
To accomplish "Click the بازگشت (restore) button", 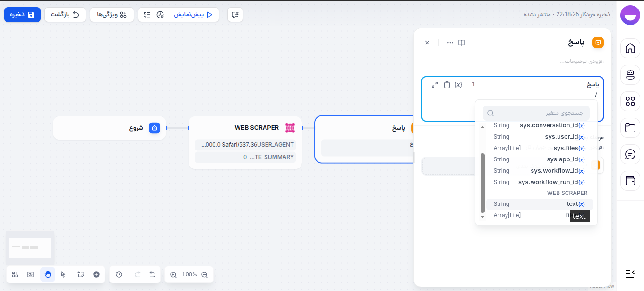I will (65, 15).
